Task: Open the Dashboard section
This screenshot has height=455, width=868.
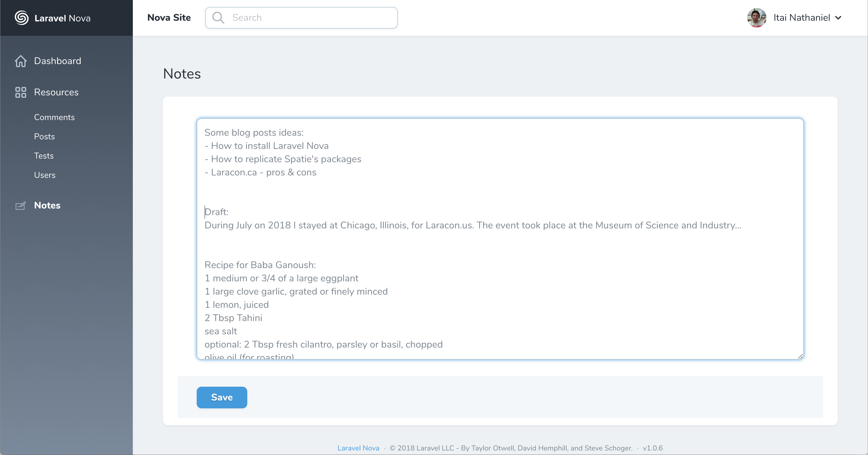Action: click(x=58, y=61)
